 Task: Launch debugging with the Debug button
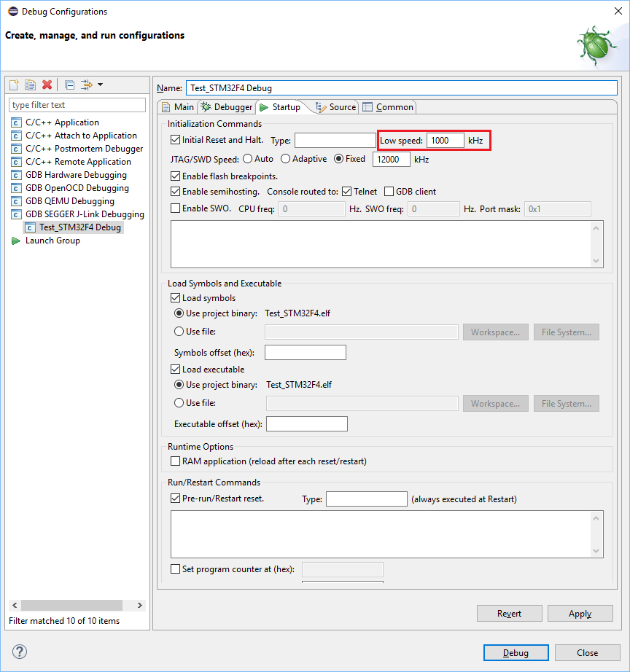coord(516,652)
